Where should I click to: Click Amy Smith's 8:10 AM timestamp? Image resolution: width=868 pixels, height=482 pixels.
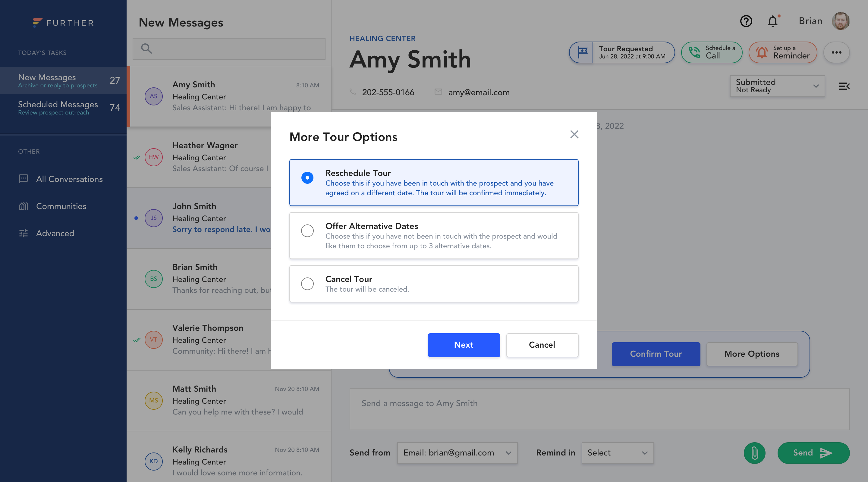coord(307,85)
